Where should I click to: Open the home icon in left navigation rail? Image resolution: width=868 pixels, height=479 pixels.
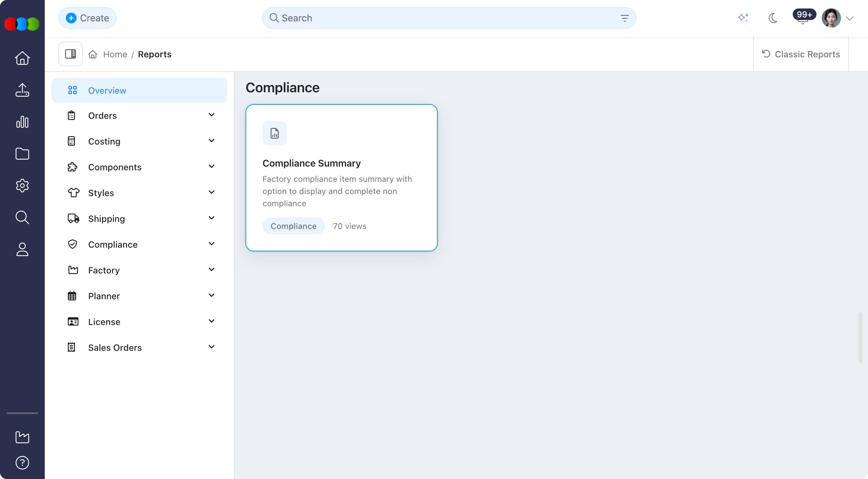point(22,58)
